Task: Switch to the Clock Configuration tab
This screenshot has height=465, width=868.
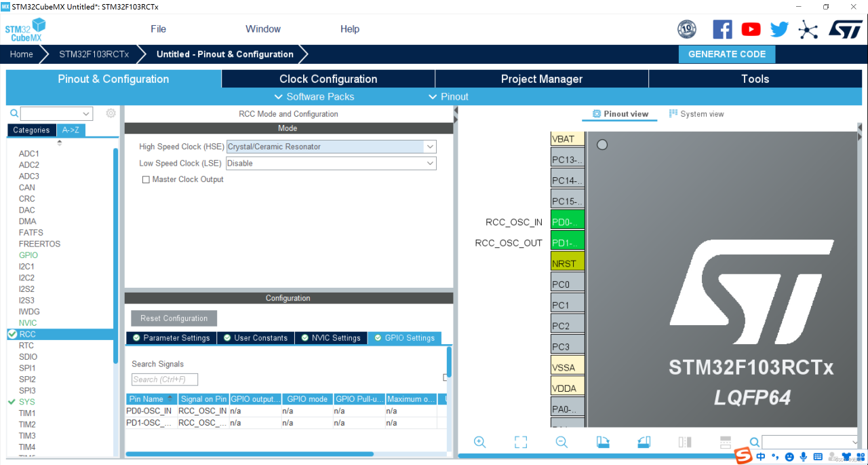Action: click(x=328, y=79)
